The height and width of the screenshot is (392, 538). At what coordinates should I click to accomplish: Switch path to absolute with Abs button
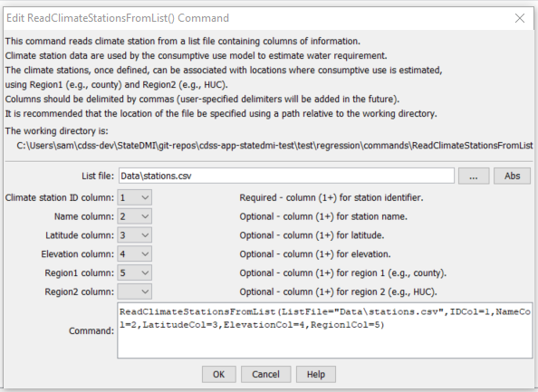tap(512, 176)
